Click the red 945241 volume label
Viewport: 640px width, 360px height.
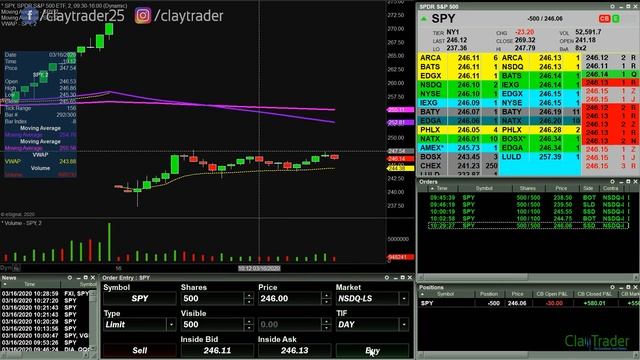click(x=400, y=257)
